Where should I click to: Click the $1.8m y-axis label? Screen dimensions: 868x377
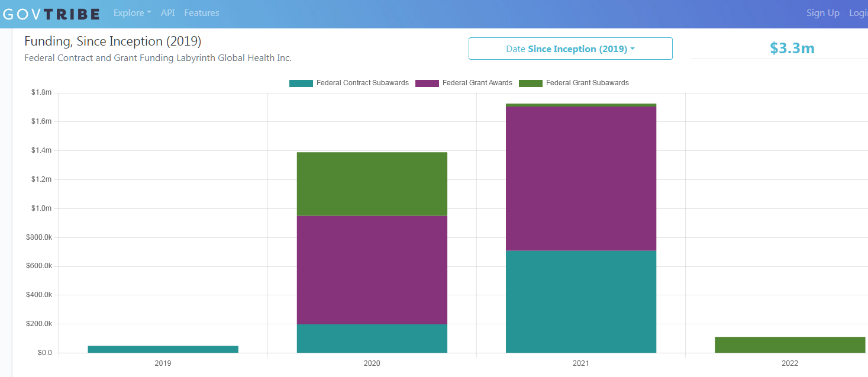click(41, 93)
